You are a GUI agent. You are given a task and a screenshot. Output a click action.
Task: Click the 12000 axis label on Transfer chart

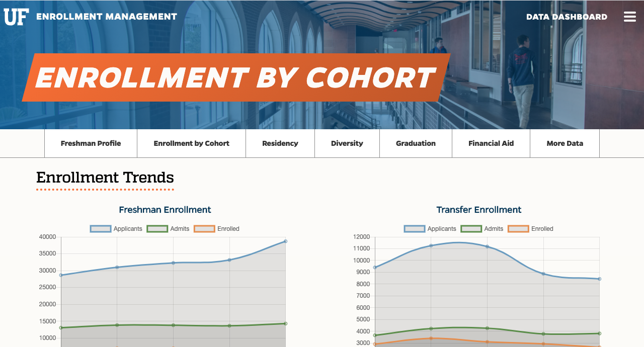click(x=361, y=237)
